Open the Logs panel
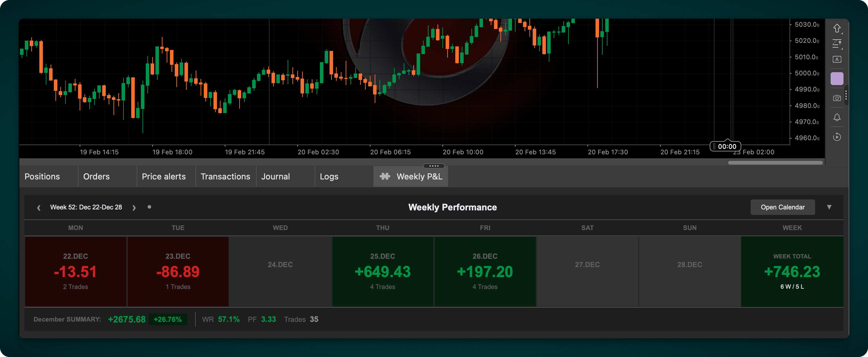This screenshot has height=357, width=868. point(329,176)
